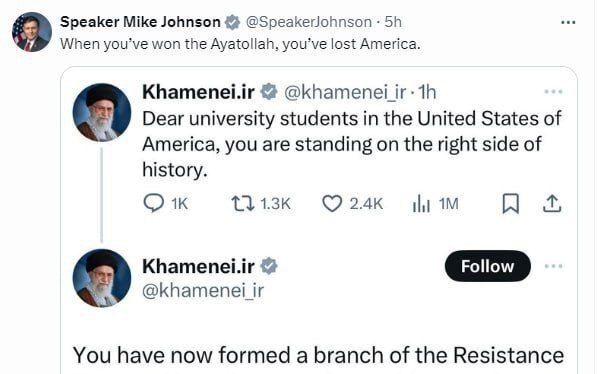The width and height of the screenshot is (598, 374).
Task: Click verified badge on first Khamenei.ir name
Action: pos(269,92)
